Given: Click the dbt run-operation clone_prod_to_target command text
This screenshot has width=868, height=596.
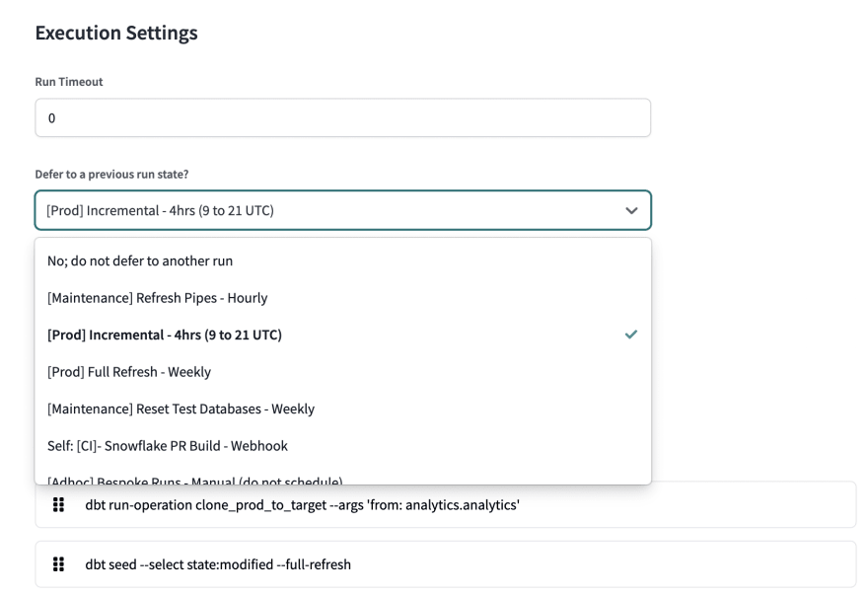Looking at the screenshot, I should [302, 505].
